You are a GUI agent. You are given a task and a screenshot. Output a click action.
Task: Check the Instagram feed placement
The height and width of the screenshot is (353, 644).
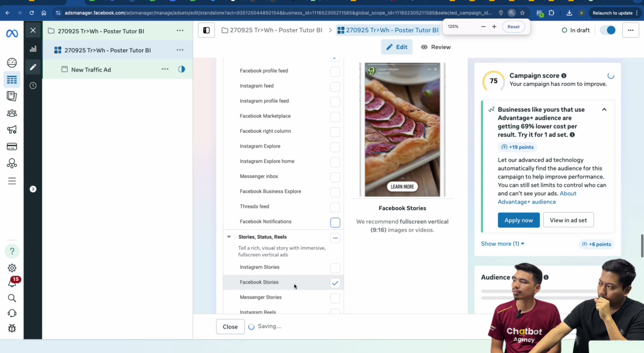(x=335, y=87)
